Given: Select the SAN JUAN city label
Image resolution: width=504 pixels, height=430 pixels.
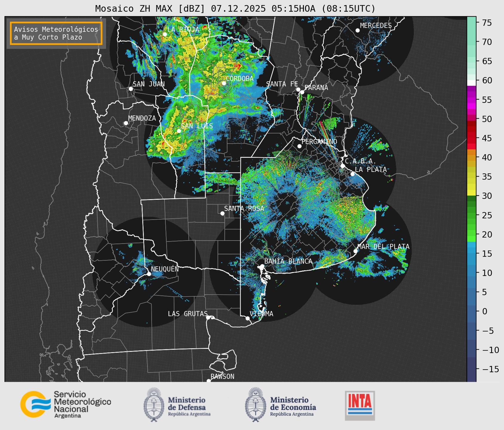Looking at the screenshot, I should (x=148, y=84).
